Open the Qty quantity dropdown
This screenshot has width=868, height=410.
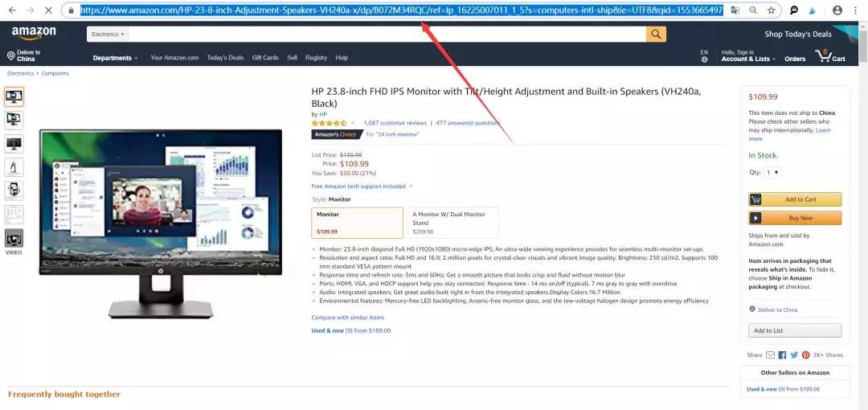pyautogui.click(x=772, y=172)
